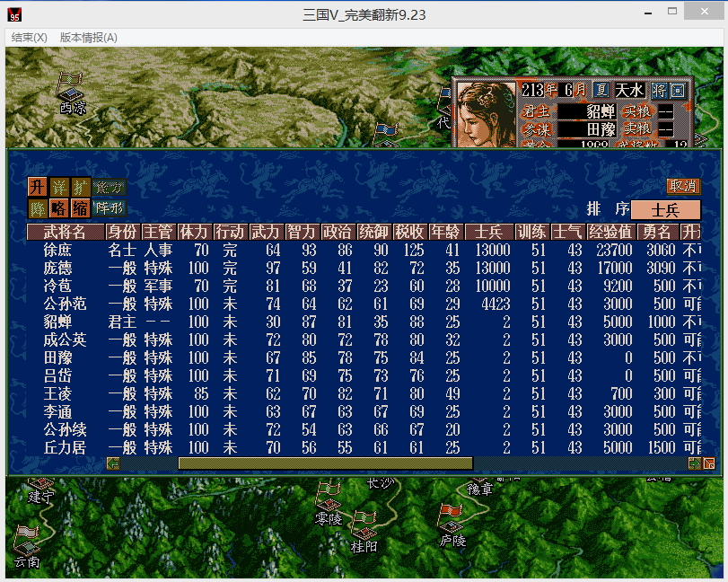This screenshot has width=728, height=582.
Task: Sort by the 行动 column header
Action: click(x=230, y=232)
